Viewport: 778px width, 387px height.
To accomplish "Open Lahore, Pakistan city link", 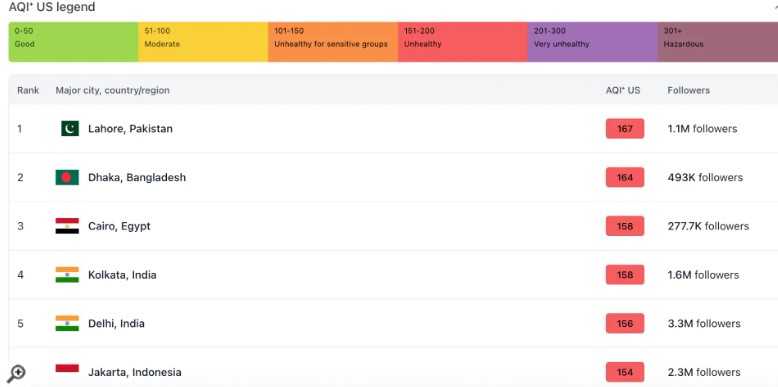I will (130, 129).
